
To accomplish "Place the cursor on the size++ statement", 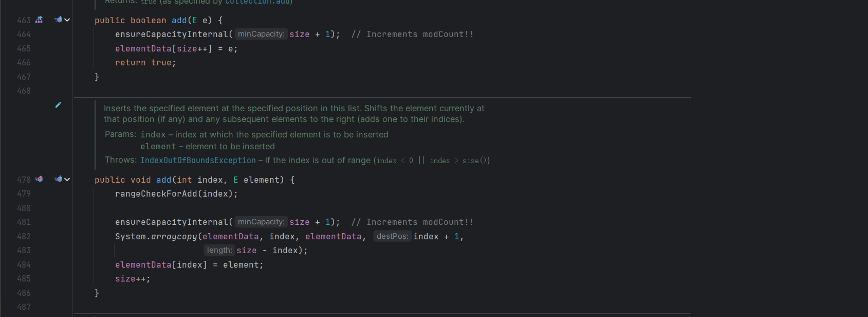I will point(132,279).
